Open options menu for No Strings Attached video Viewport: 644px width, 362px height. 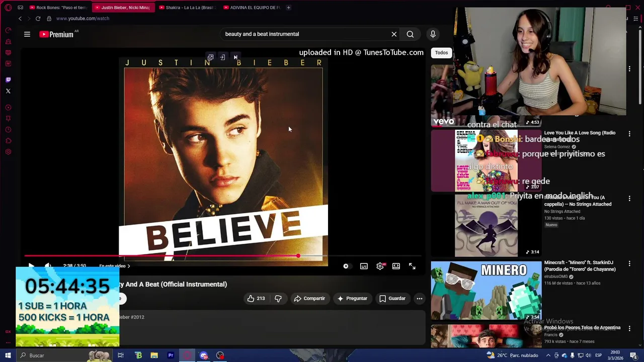[629, 199]
